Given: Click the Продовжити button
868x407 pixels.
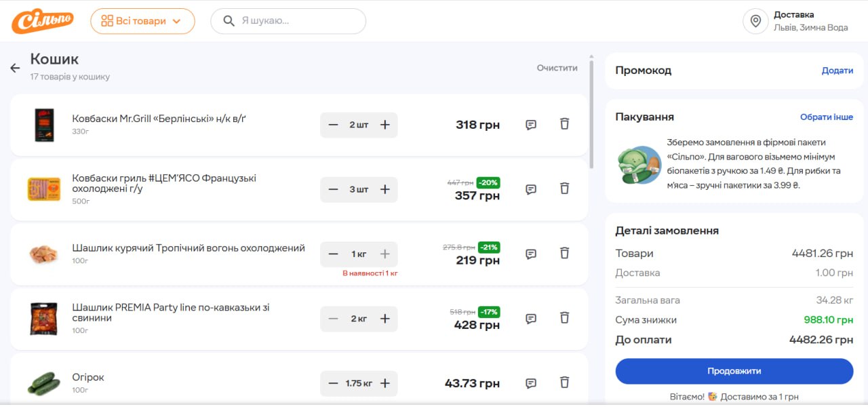Looking at the screenshot, I should tap(734, 371).
